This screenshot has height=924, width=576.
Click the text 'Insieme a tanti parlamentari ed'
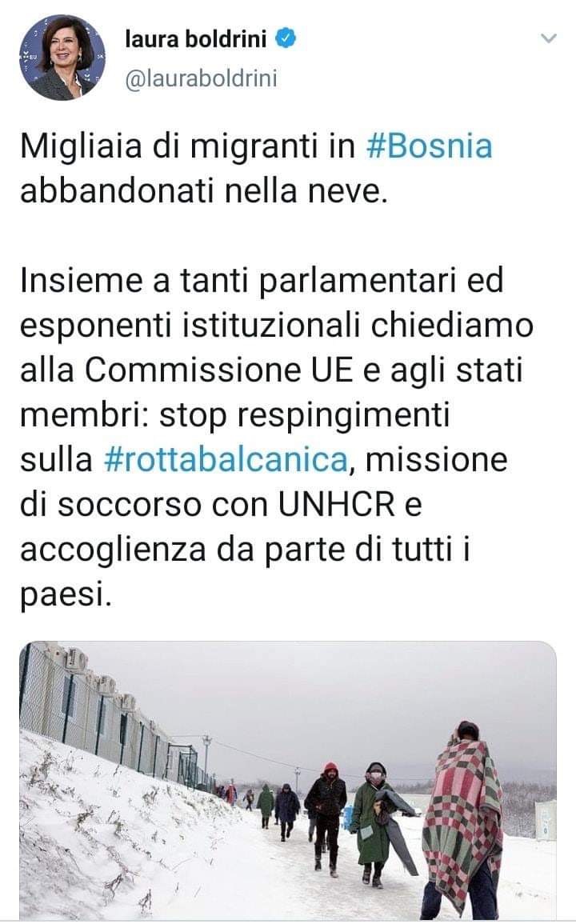click(x=262, y=281)
